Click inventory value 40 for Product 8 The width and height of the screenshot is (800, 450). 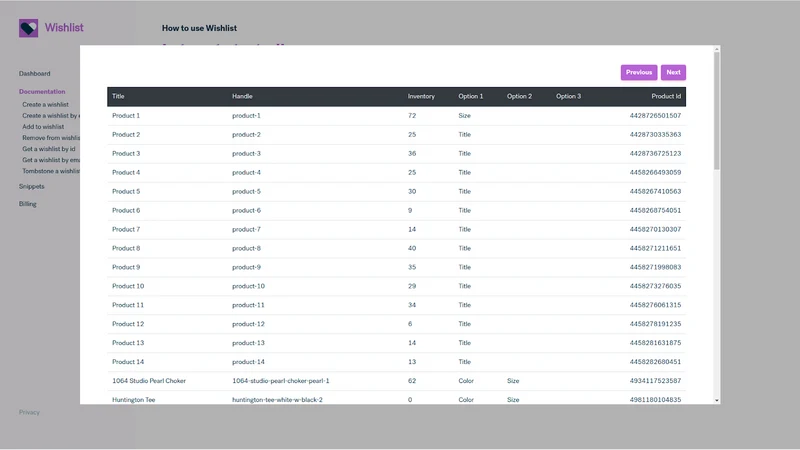[412, 248]
